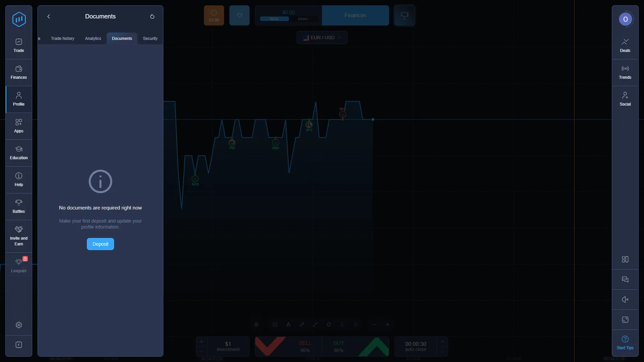The height and width of the screenshot is (362, 644).
Task: Open the Apps sidebar item
Action: (x=19, y=126)
